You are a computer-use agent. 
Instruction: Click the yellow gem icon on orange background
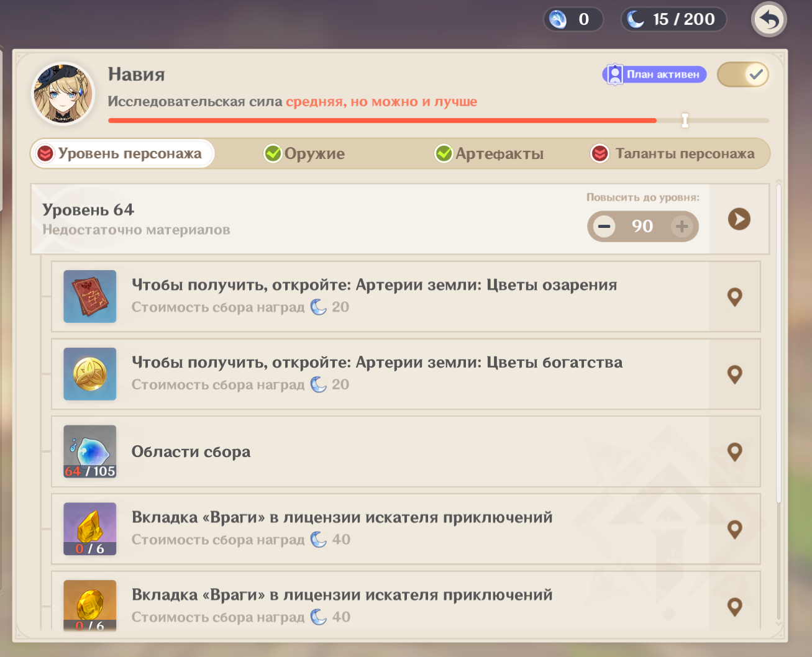tap(90, 605)
